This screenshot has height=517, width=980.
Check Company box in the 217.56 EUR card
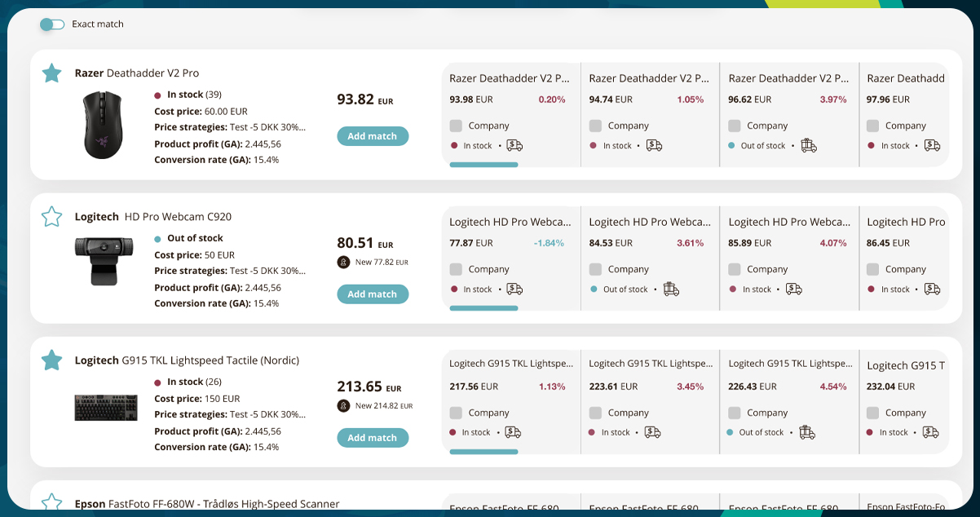pyautogui.click(x=456, y=413)
